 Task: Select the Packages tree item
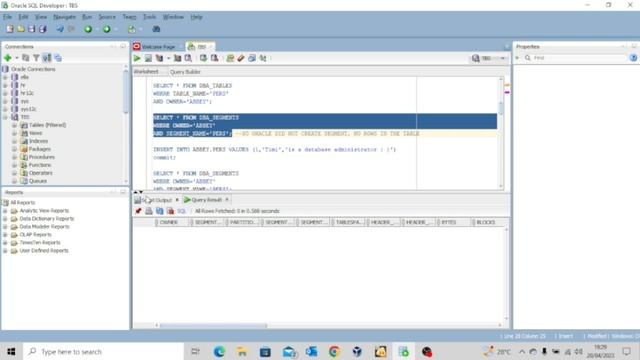40,149
